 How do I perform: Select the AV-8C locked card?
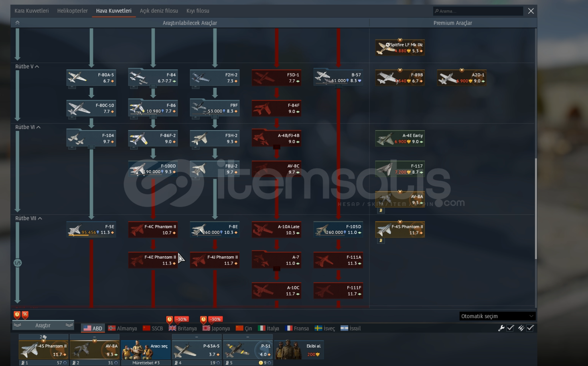click(x=276, y=169)
